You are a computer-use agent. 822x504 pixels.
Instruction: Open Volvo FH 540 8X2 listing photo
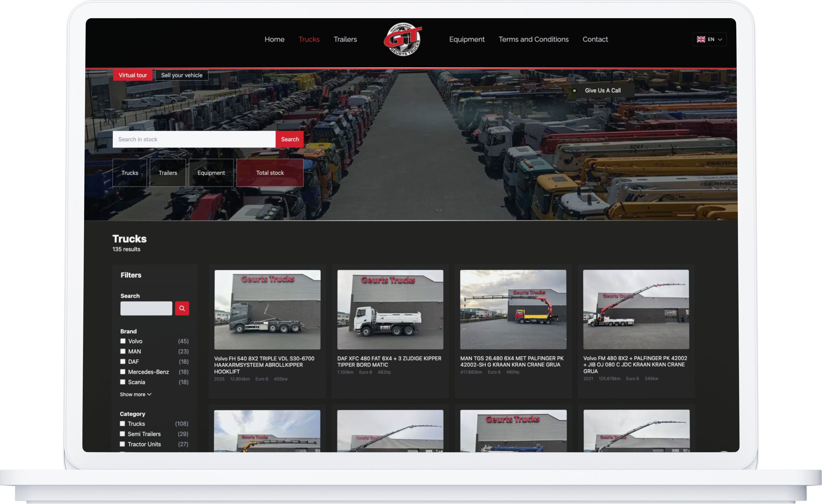(267, 310)
